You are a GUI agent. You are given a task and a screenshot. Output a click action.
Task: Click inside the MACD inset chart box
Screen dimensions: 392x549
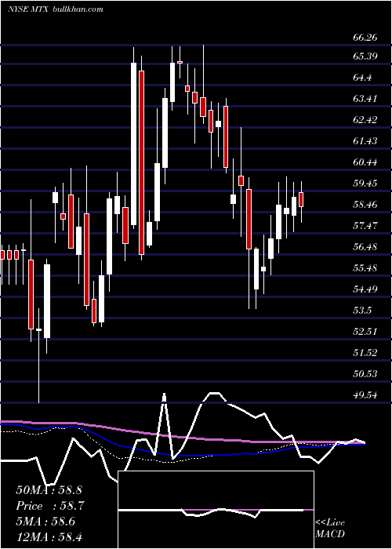pos(216,510)
